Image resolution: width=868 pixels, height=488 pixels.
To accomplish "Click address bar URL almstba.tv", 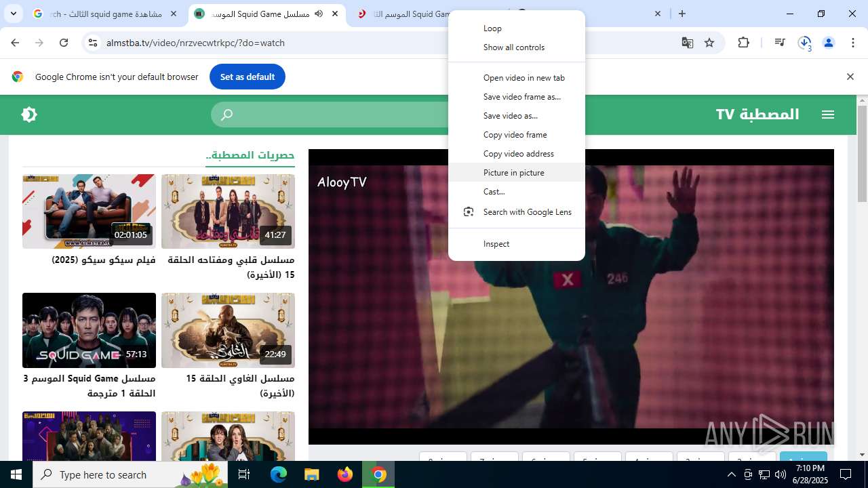I will click(195, 43).
